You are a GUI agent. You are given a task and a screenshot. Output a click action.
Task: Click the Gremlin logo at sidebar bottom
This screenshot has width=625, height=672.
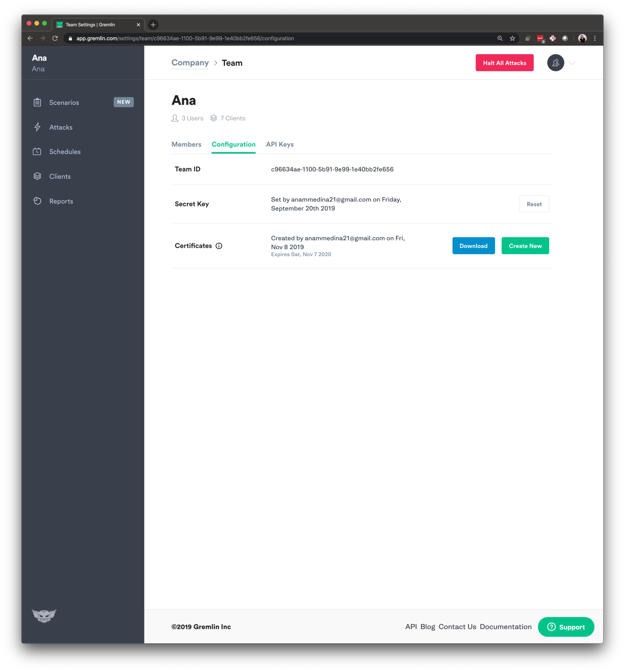44,615
